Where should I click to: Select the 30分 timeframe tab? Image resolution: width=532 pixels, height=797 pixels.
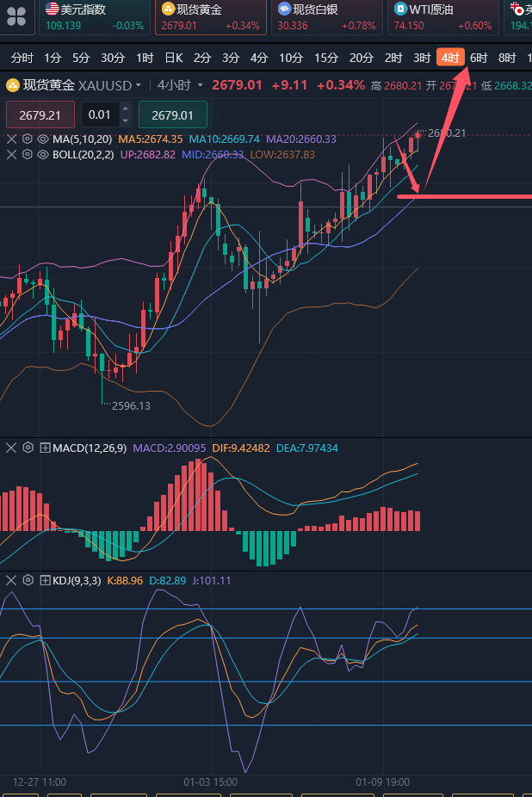pos(113,58)
